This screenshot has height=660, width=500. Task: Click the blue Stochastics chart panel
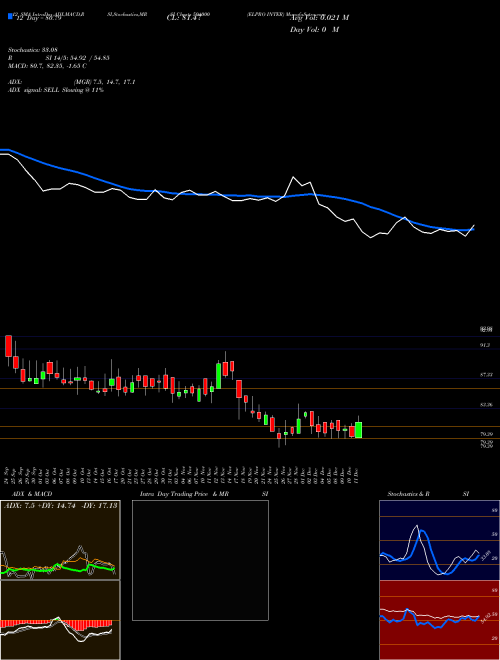[x=439, y=540]
